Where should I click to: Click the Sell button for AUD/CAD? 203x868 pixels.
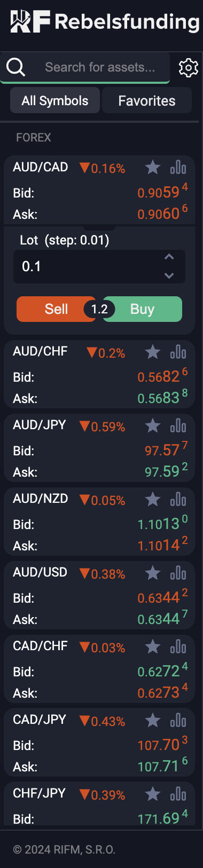[x=56, y=309]
